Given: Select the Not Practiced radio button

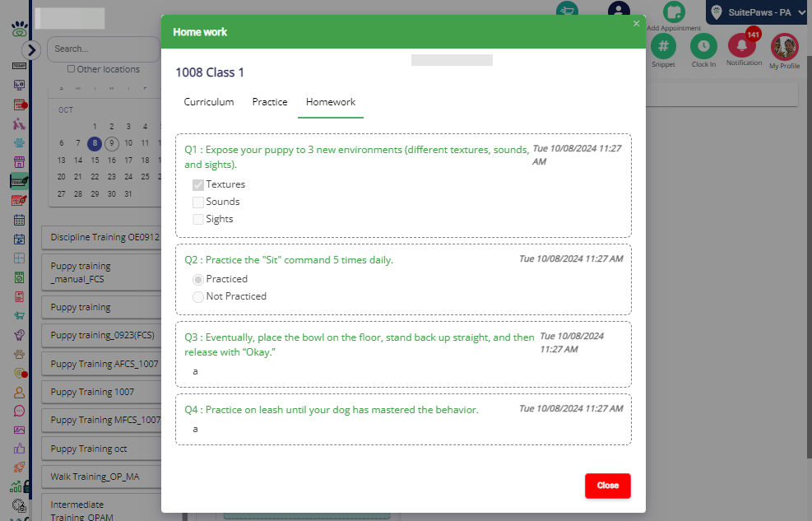Looking at the screenshot, I should coord(197,297).
